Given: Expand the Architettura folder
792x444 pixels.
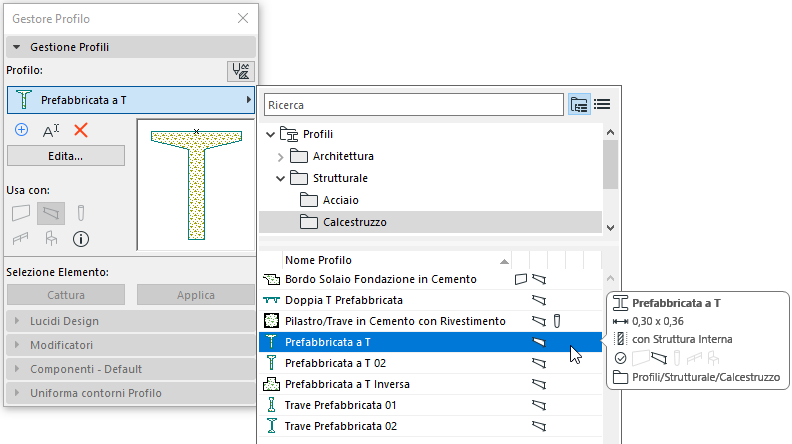Looking at the screenshot, I should (x=280, y=156).
